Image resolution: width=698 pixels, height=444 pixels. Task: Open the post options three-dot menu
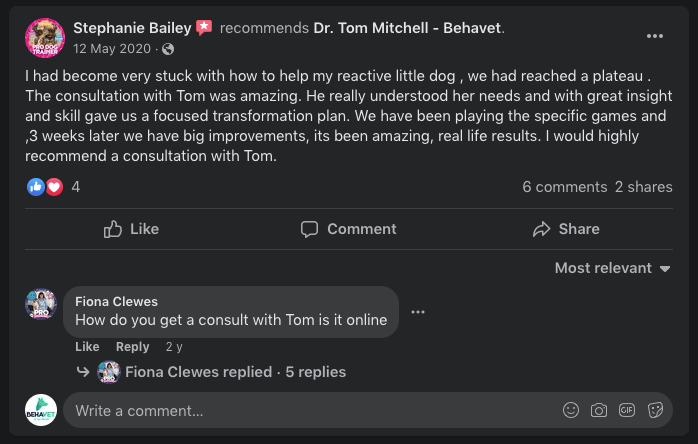click(x=655, y=37)
